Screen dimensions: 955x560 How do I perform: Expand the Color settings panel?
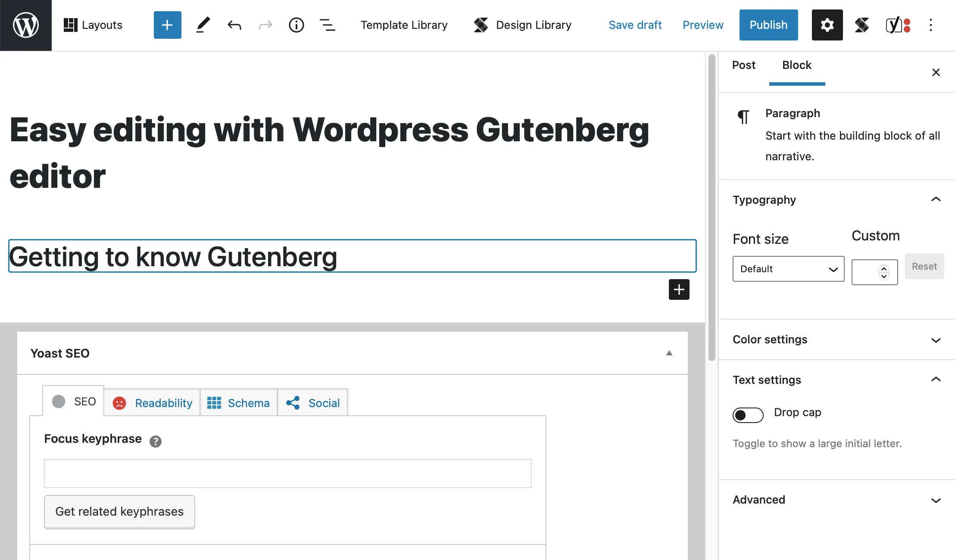[837, 339]
